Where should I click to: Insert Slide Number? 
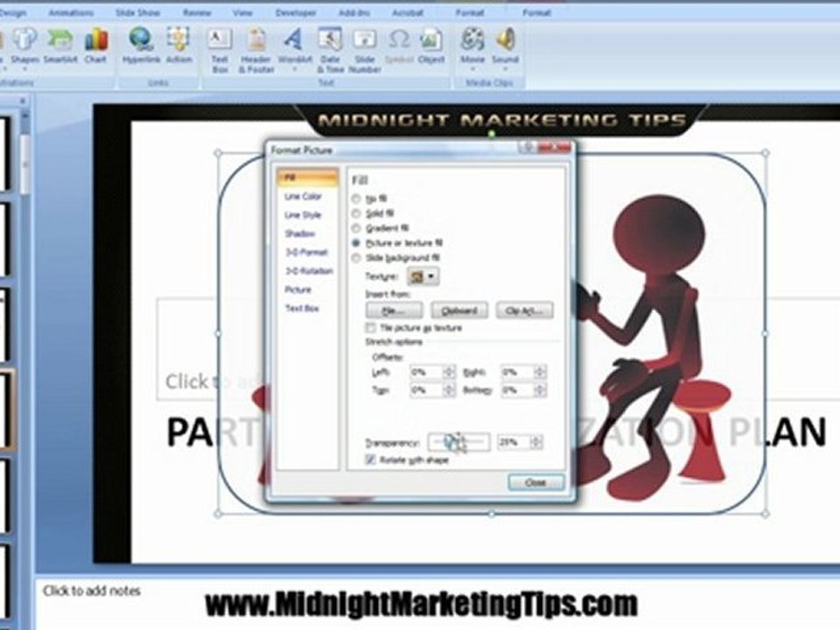click(x=365, y=51)
